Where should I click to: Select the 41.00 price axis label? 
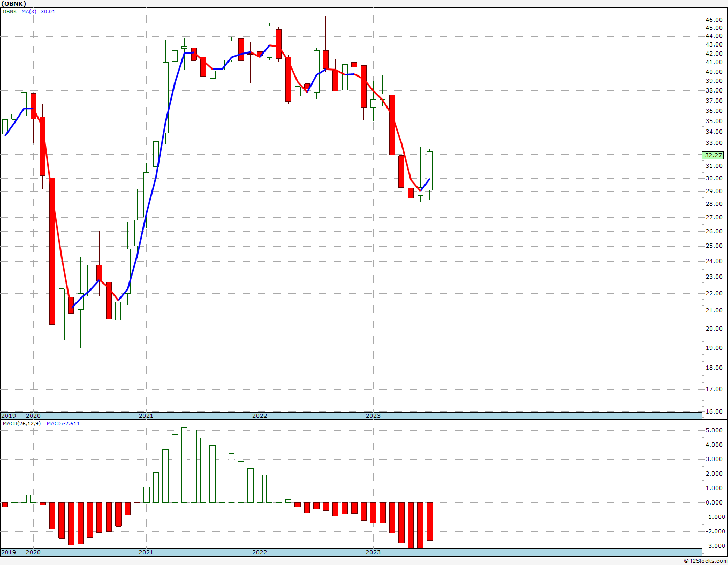[x=714, y=63]
